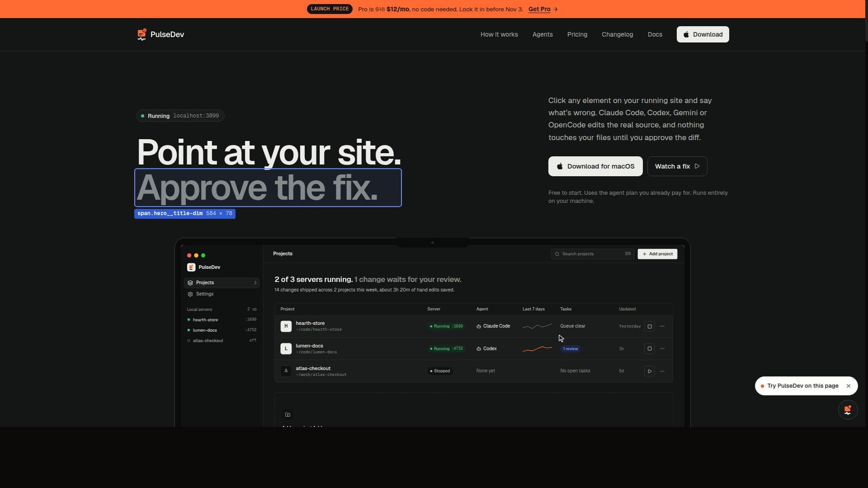Select atlas-checkout under Local servers

[222, 341]
